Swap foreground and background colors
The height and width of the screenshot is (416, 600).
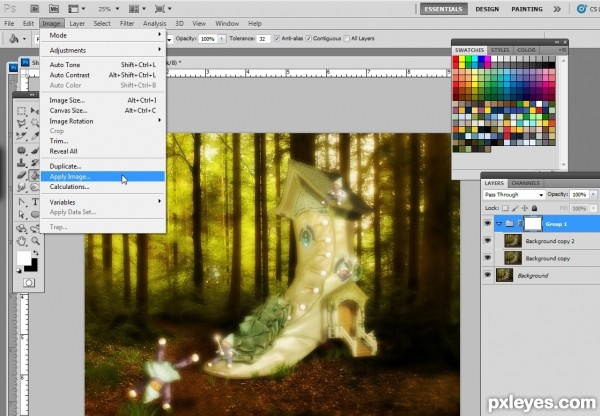(36, 253)
